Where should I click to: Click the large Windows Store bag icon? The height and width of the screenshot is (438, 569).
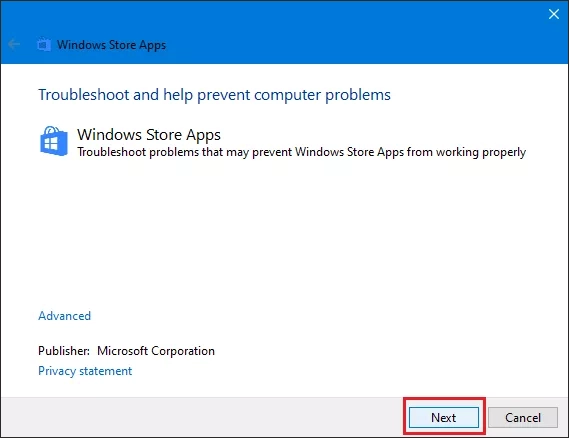pyautogui.click(x=54, y=141)
